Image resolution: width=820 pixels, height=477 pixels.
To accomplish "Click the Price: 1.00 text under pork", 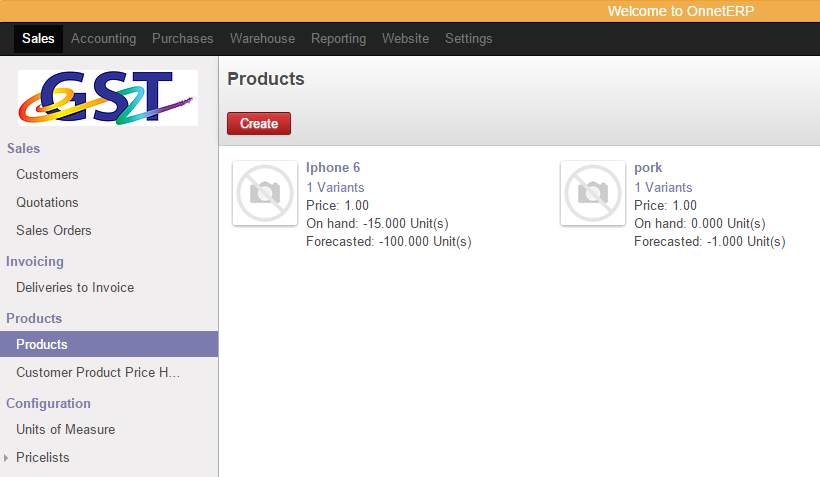I will point(665,206).
